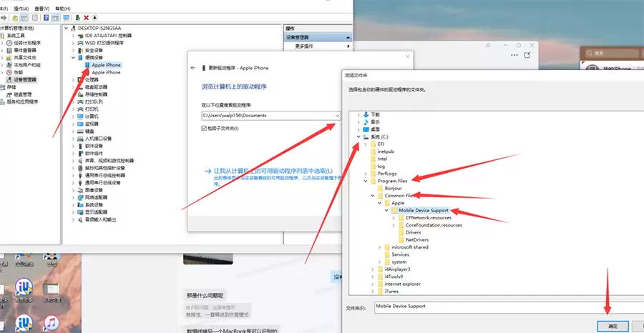Viewport: 644px width, 333px height.
Task: Collapse the 系统 (C:) drive node
Action: coord(358,137)
